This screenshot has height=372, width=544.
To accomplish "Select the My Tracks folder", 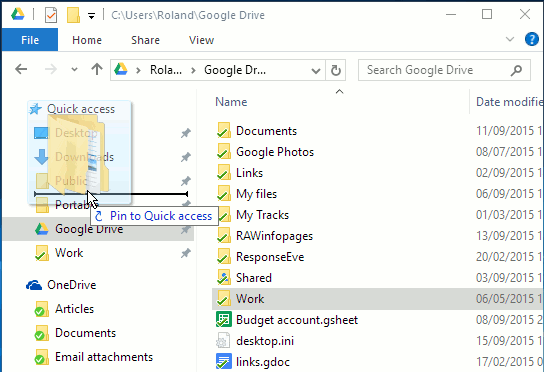I will [262, 215].
